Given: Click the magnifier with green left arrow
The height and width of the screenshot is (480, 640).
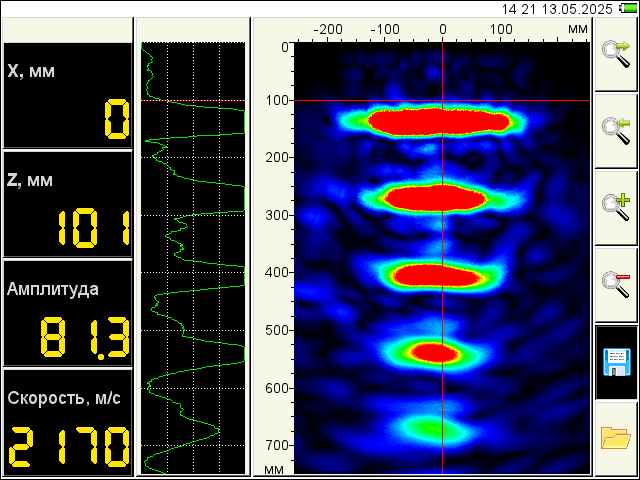Looking at the screenshot, I should click(616, 130).
